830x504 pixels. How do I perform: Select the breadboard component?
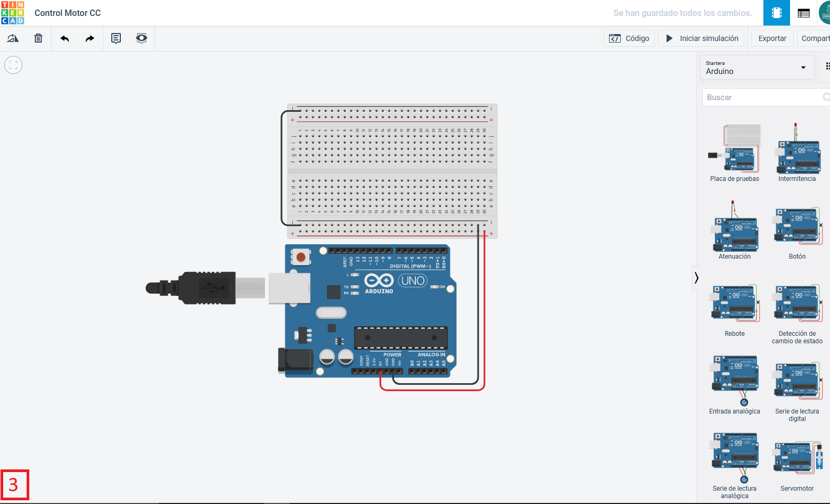[392, 171]
